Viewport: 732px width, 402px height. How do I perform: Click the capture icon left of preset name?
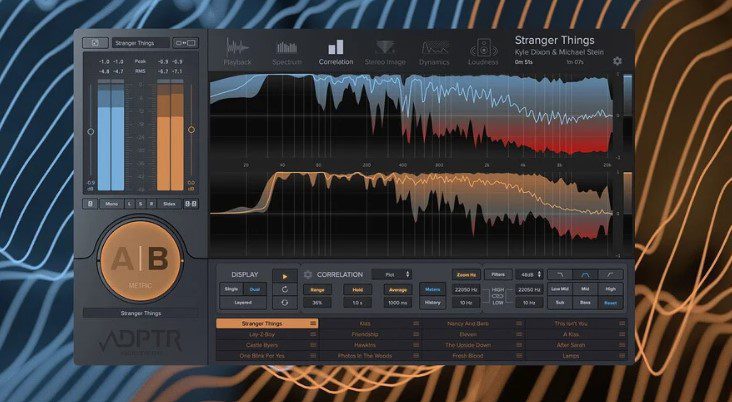coord(95,43)
